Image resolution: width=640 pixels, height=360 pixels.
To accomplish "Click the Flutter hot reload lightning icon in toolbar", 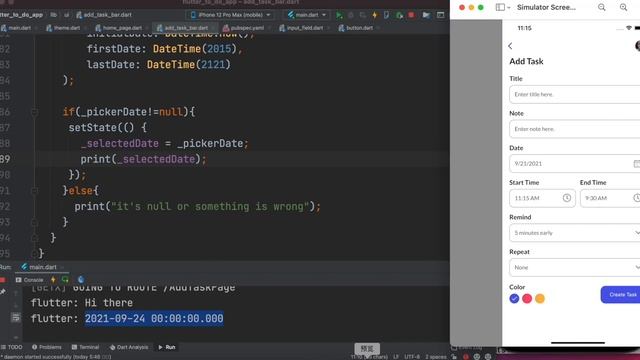I will coord(374,15).
